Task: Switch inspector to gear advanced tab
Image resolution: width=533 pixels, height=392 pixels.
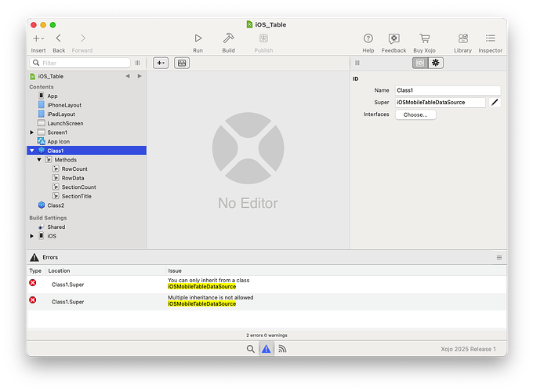Action: coord(436,63)
